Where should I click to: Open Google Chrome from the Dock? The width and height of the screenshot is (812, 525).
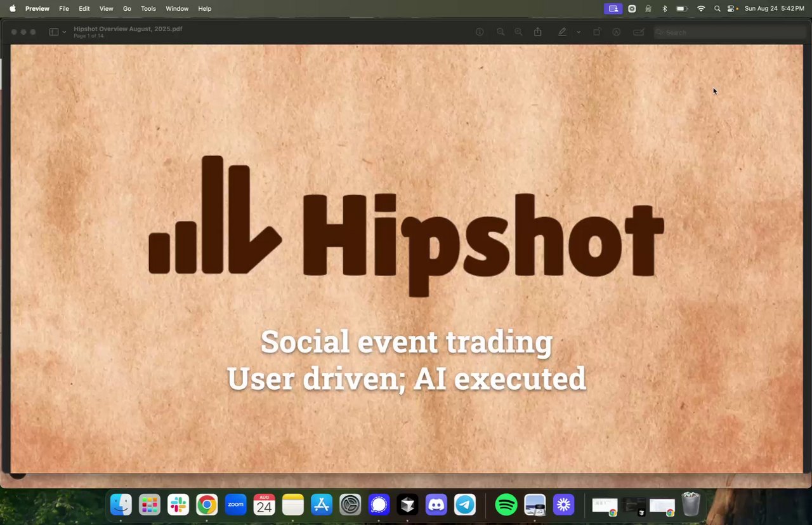tap(207, 505)
